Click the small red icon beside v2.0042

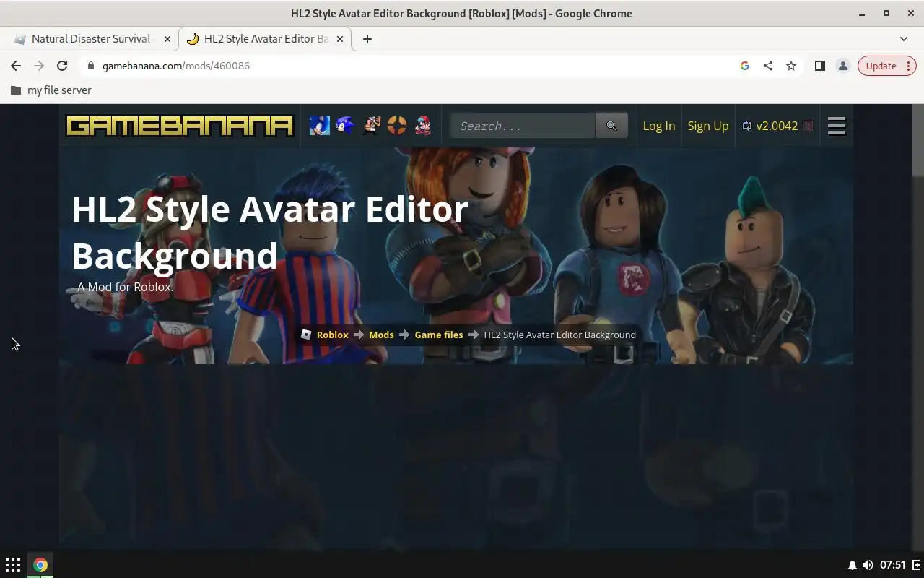click(x=808, y=126)
